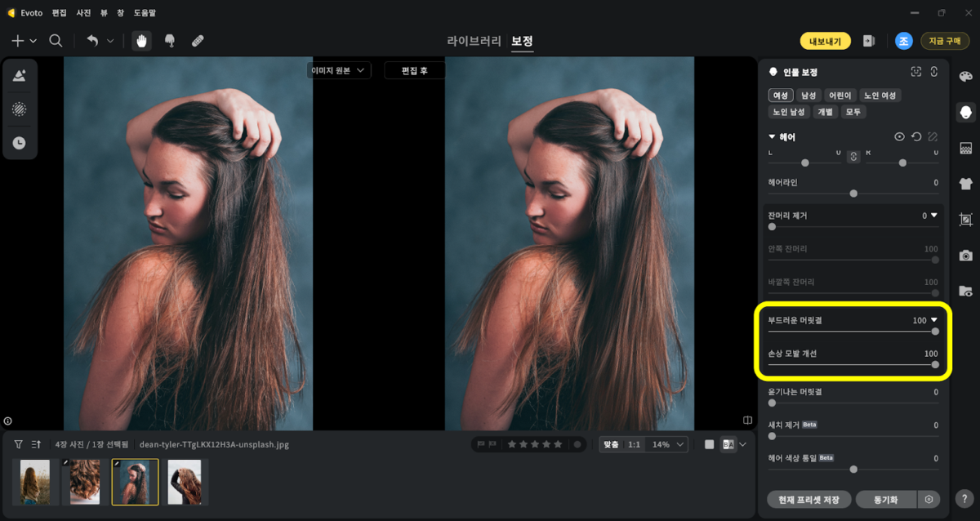The height and width of the screenshot is (521, 980).
Task: Collapse the 헤어 section triangle
Action: tap(772, 137)
